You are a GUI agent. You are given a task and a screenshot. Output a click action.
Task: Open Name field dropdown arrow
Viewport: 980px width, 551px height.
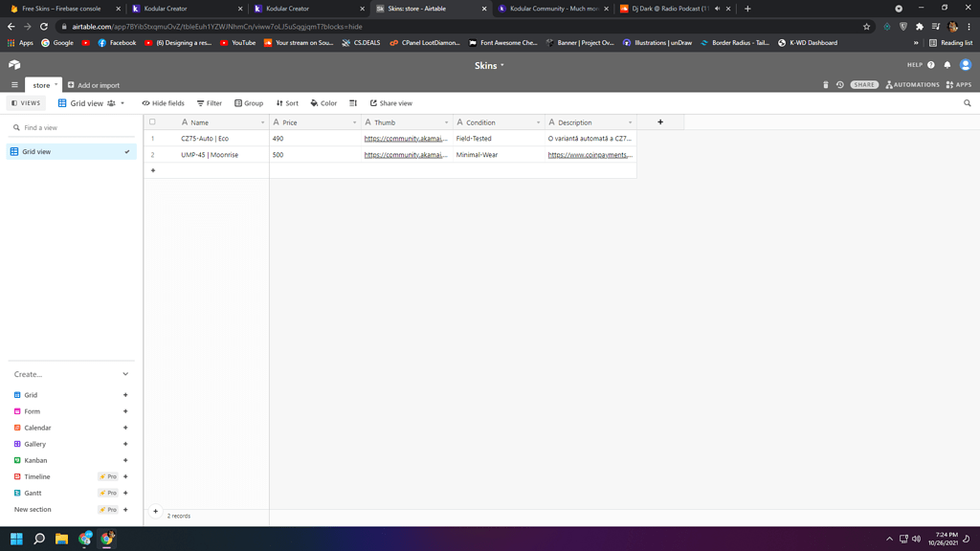[x=262, y=122]
